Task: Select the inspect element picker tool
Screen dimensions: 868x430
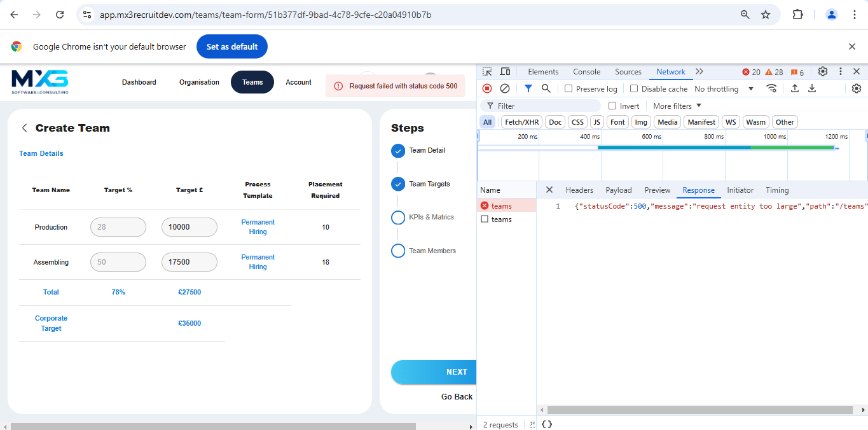Action: pos(487,72)
